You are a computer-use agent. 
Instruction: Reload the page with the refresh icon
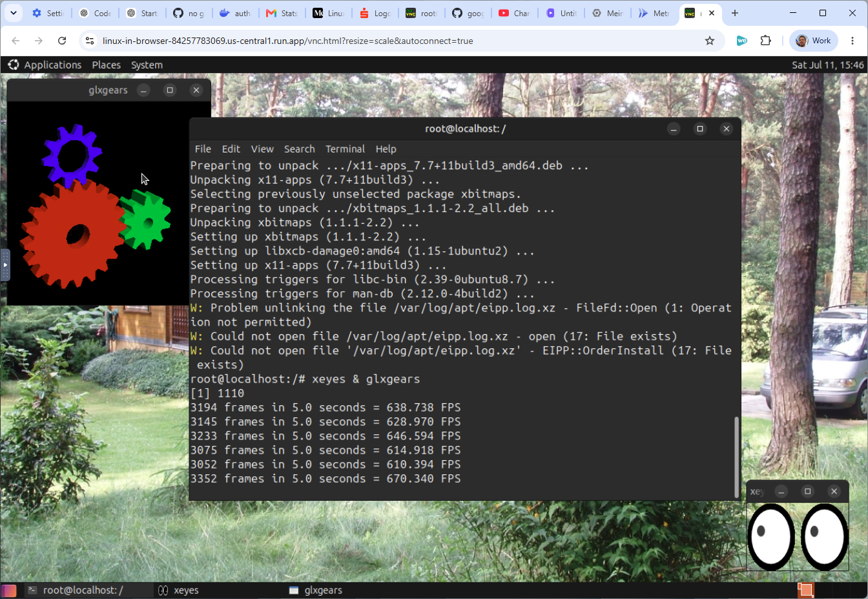click(x=62, y=41)
